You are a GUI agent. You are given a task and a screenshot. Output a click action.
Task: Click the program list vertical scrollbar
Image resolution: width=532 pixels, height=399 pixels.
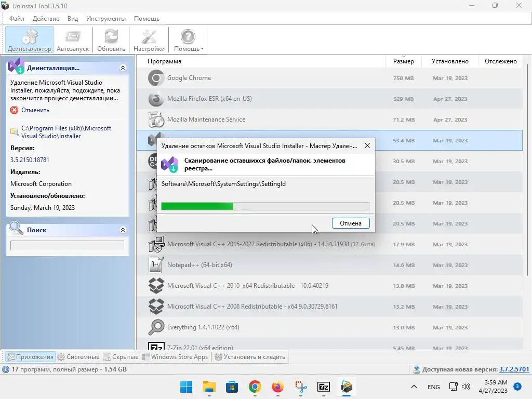527,170
